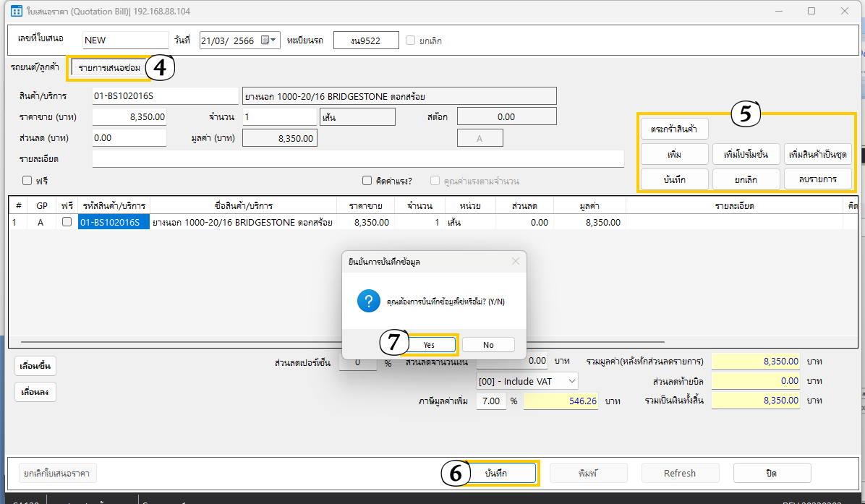Tick the ฟรี checkbox under รายละเอียด
The height and width of the screenshot is (504, 865).
(27, 181)
